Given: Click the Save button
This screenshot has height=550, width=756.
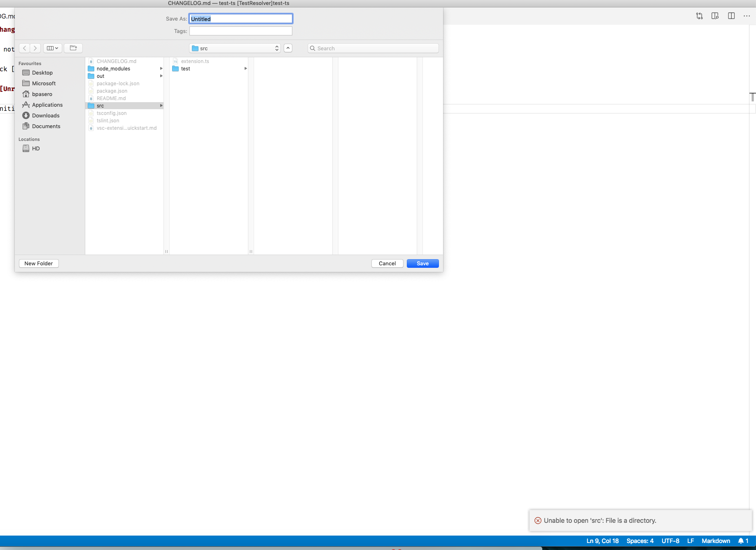Looking at the screenshot, I should [422, 263].
